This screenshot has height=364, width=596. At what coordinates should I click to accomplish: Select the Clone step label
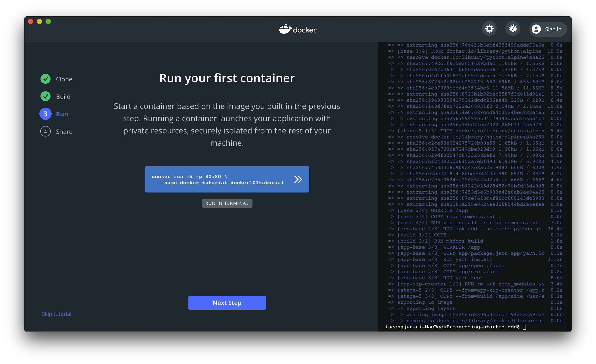coord(64,79)
